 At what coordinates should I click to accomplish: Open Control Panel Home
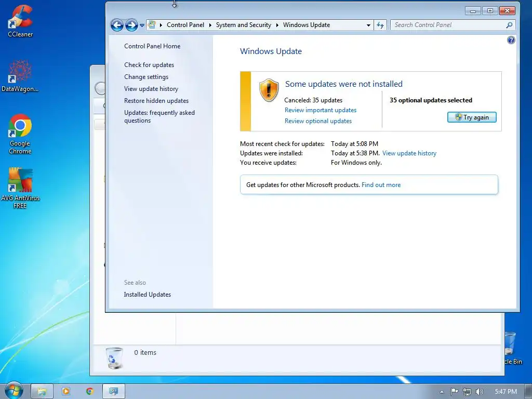coord(152,46)
